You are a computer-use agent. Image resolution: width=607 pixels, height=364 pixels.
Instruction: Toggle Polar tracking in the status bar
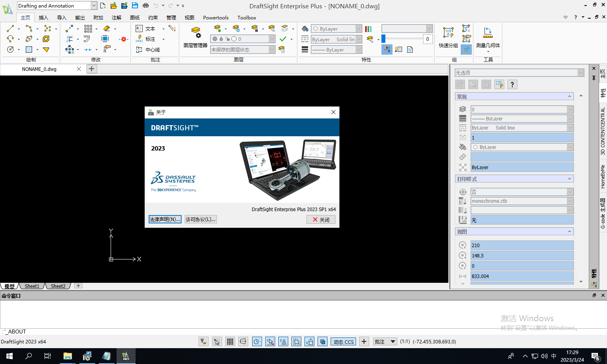pos(257,341)
